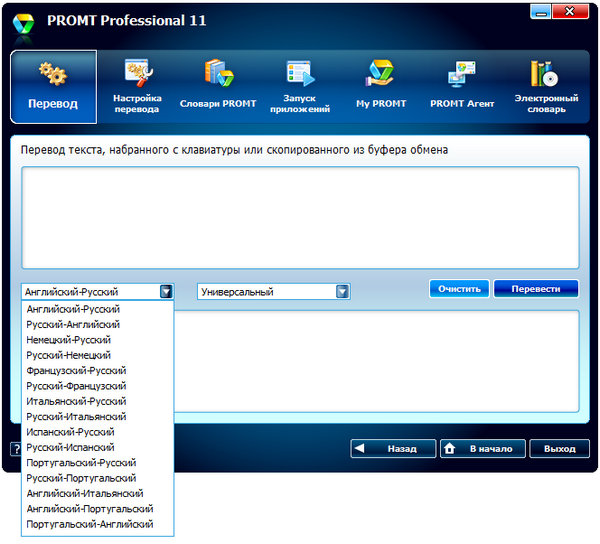The height and width of the screenshot is (544, 600).
Task: Click Запуск приложений icon
Action: click(300, 74)
